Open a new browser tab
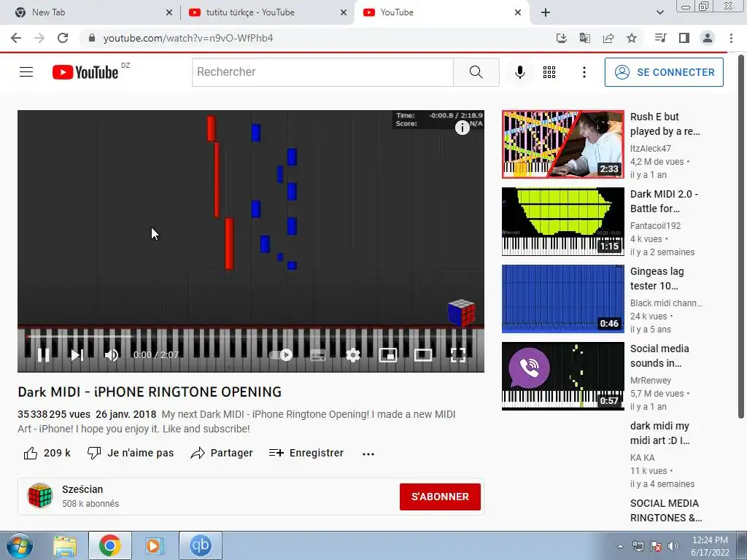Image resolution: width=747 pixels, height=560 pixels. [546, 12]
